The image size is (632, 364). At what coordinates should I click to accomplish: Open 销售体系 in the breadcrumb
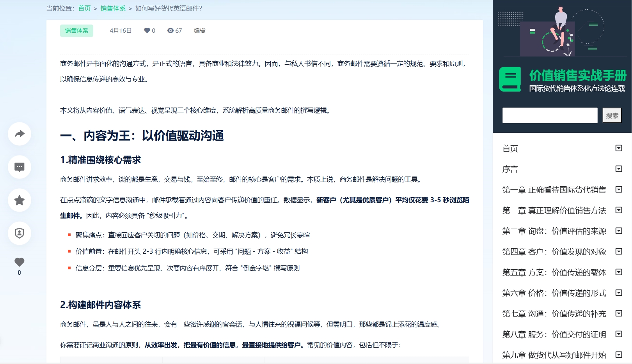pyautogui.click(x=112, y=8)
